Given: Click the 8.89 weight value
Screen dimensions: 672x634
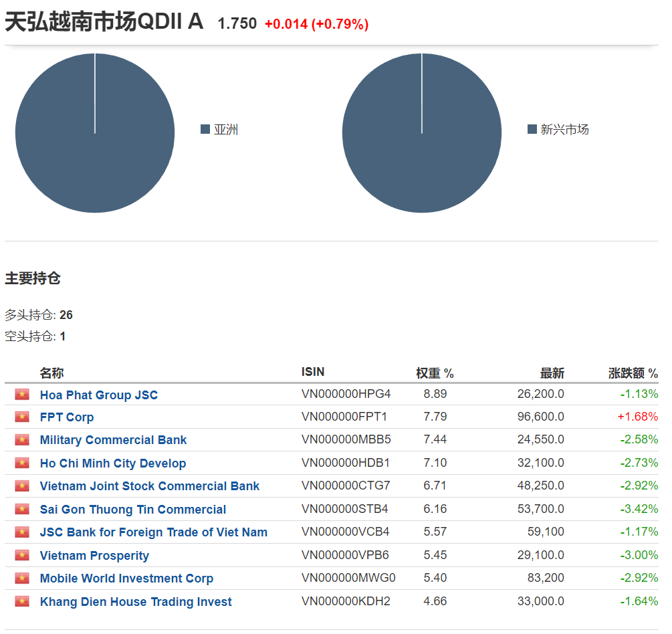Looking at the screenshot, I should tap(435, 394).
